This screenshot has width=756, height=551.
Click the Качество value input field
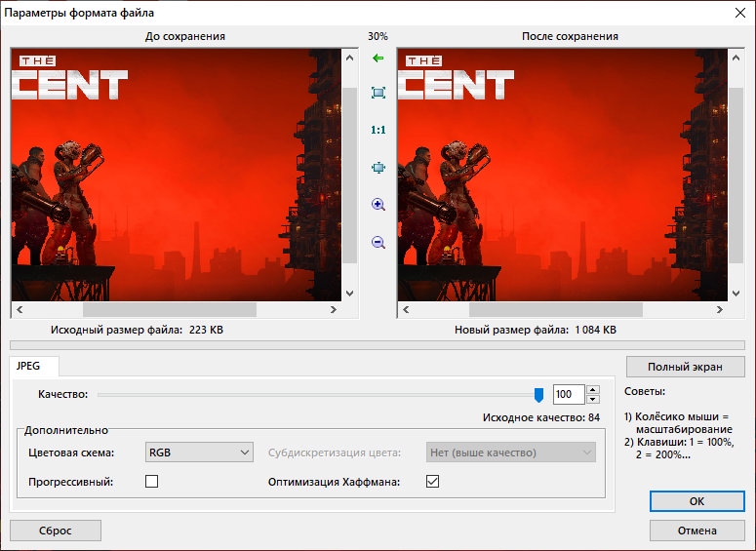click(x=569, y=394)
